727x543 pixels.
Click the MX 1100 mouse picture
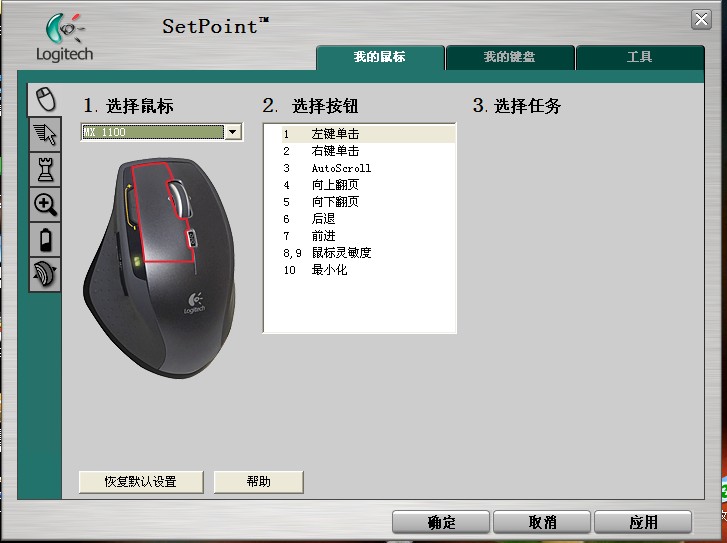point(160,267)
